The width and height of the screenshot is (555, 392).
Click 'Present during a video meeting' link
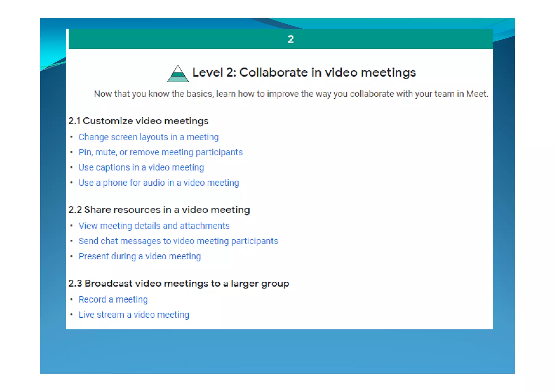click(140, 256)
